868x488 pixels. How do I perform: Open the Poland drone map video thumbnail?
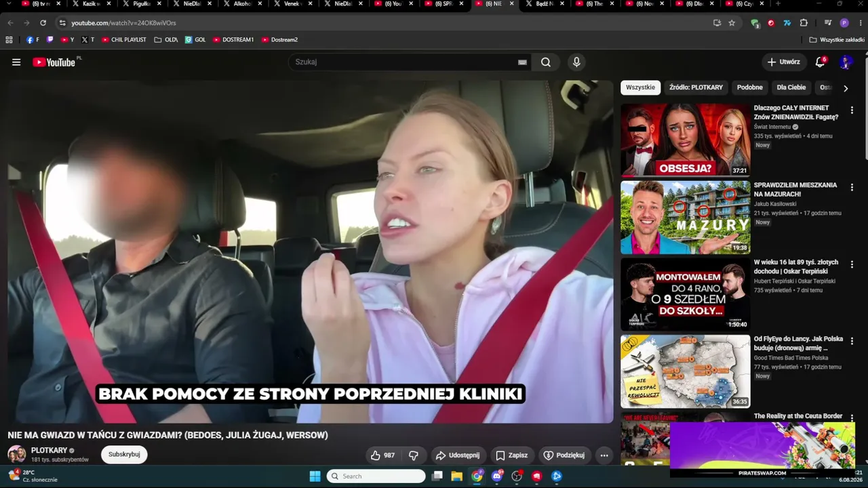tap(685, 371)
